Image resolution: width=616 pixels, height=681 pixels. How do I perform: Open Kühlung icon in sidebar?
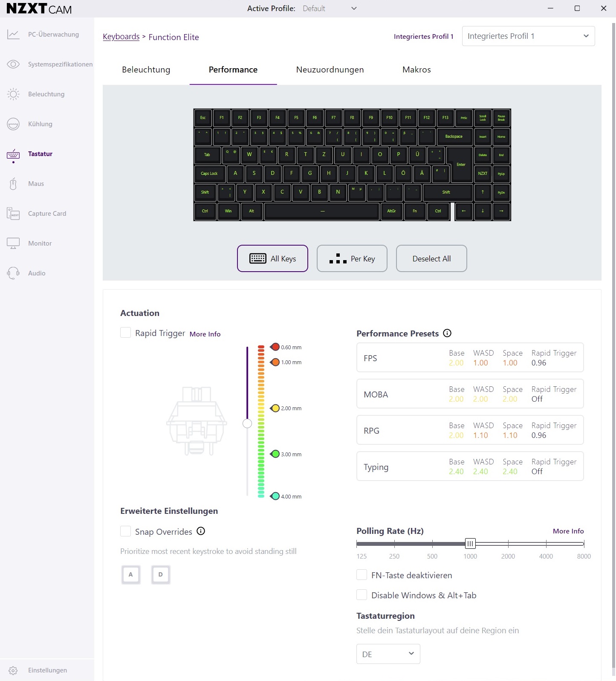coord(13,124)
